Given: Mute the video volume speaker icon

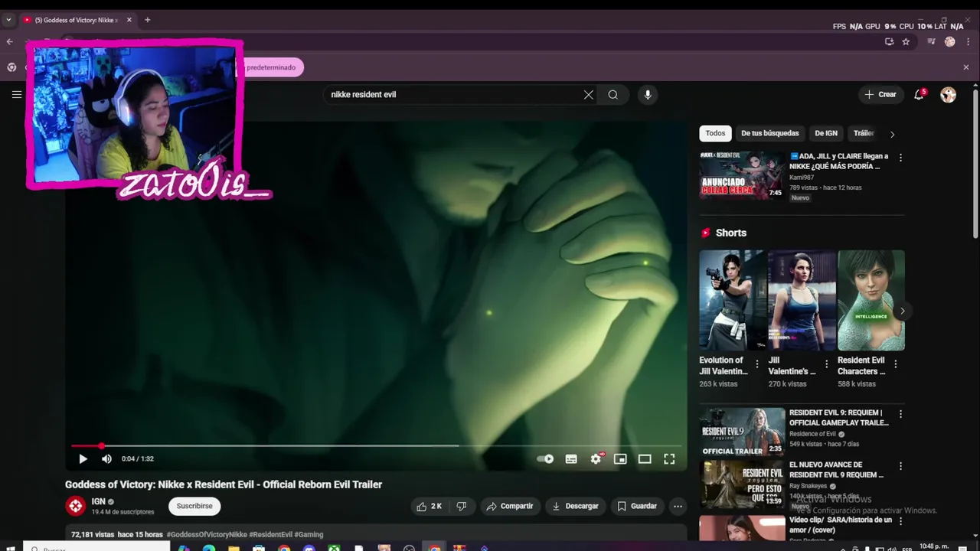Looking at the screenshot, I should [x=106, y=459].
